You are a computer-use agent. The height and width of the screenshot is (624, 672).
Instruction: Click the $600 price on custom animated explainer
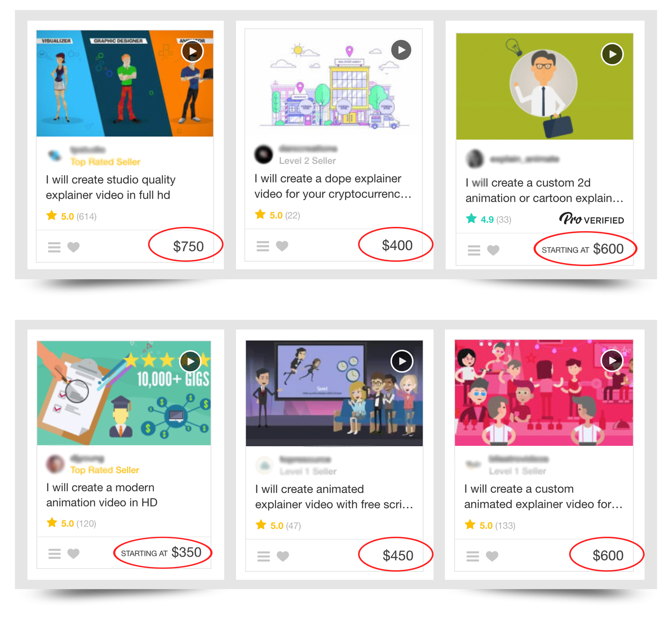click(x=608, y=555)
